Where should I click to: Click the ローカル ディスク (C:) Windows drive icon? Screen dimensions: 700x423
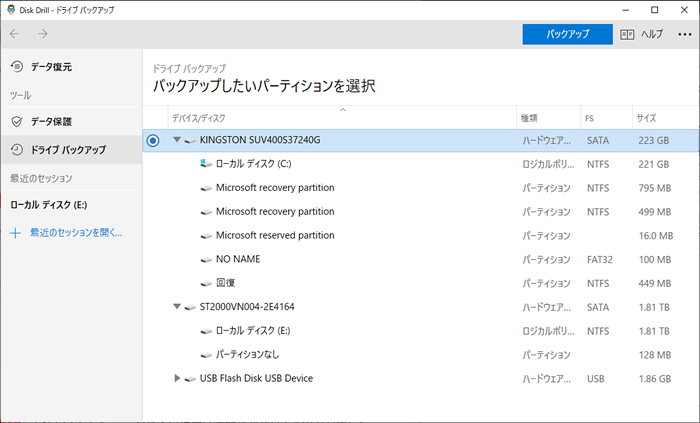(x=206, y=164)
